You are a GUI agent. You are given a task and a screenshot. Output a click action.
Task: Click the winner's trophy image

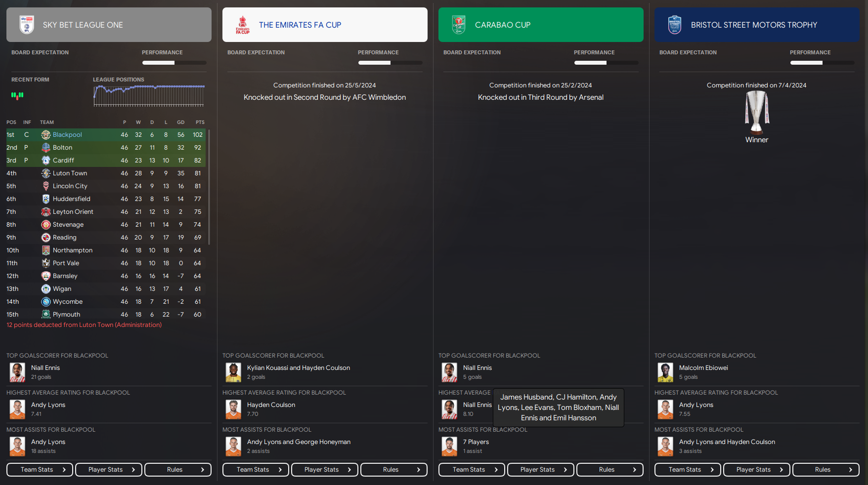[757, 113]
